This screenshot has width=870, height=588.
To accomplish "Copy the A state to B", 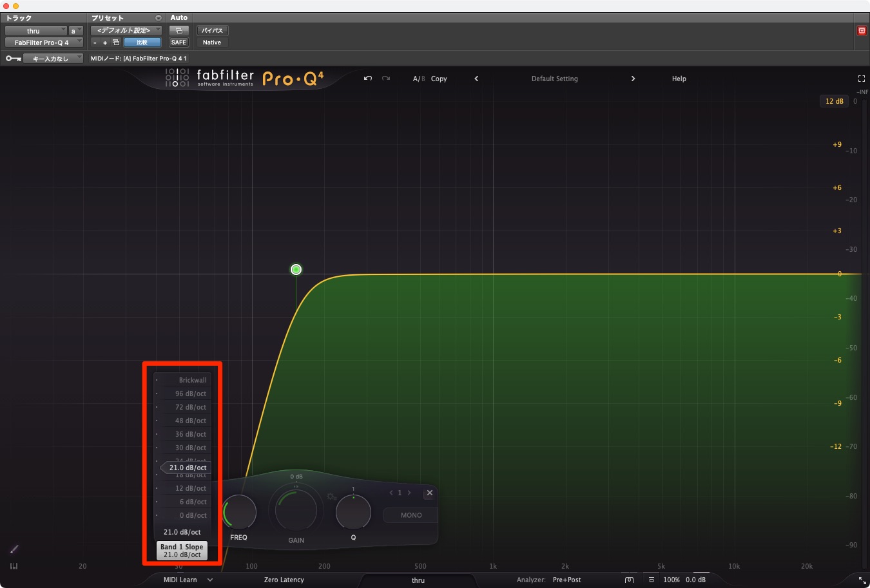I will click(439, 79).
